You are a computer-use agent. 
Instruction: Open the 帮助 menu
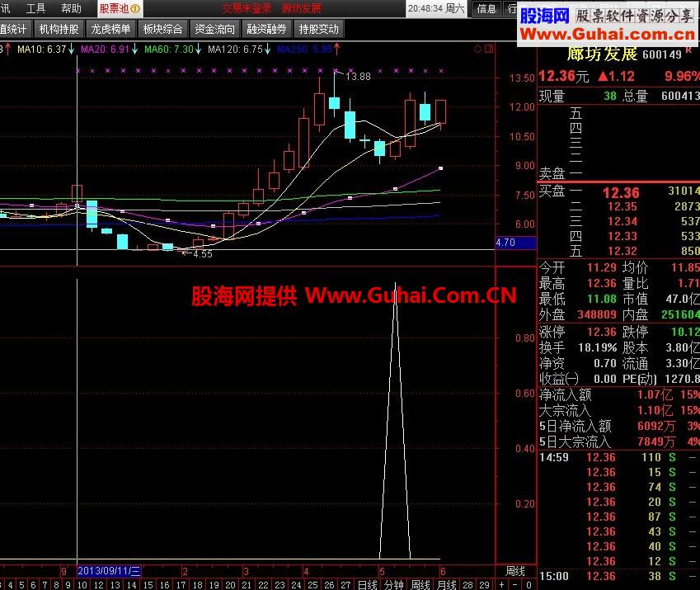coord(71,8)
